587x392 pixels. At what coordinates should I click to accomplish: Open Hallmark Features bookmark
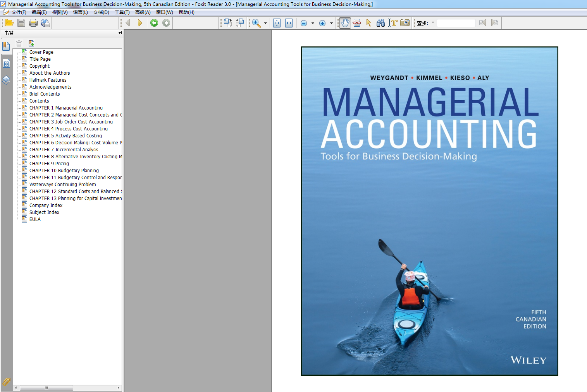[48, 80]
